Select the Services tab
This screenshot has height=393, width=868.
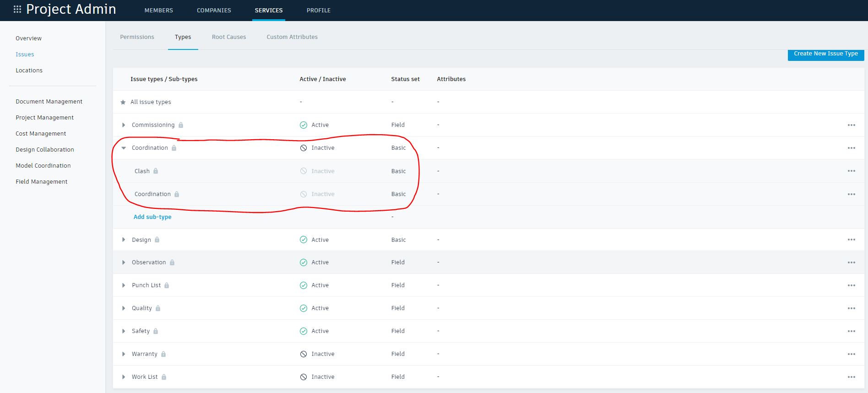click(269, 10)
